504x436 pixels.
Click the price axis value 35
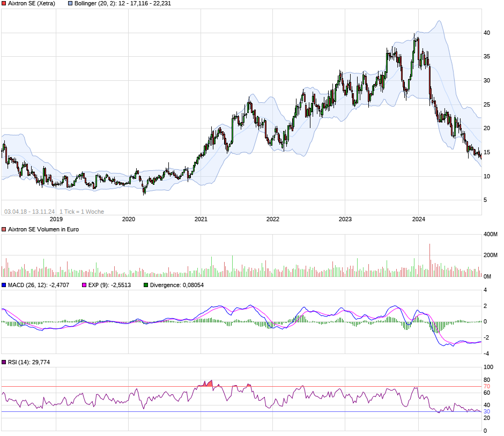coord(487,56)
